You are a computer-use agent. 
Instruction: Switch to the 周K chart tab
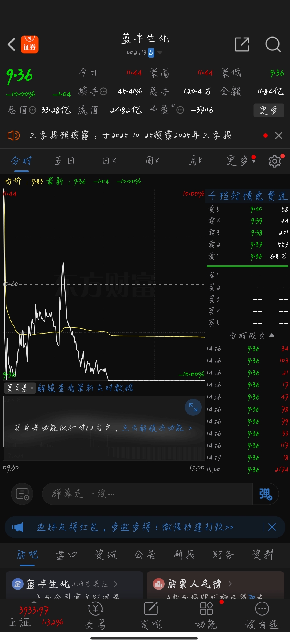tap(152, 161)
